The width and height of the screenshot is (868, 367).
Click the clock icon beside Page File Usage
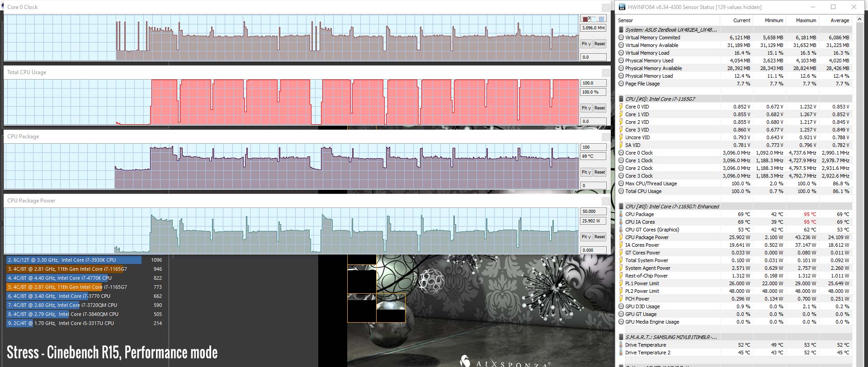[621, 84]
